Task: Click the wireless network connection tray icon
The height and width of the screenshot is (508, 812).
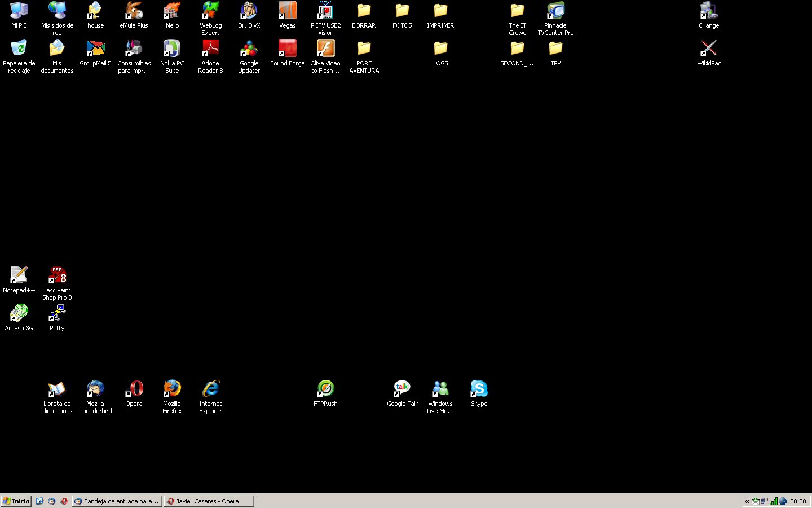Action: pyautogui.click(x=765, y=501)
